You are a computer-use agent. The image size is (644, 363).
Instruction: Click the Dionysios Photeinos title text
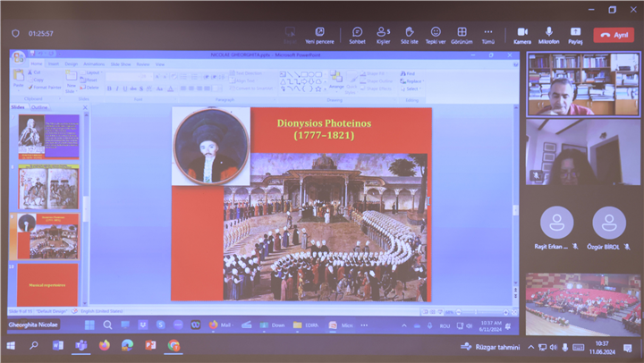pyautogui.click(x=324, y=129)
